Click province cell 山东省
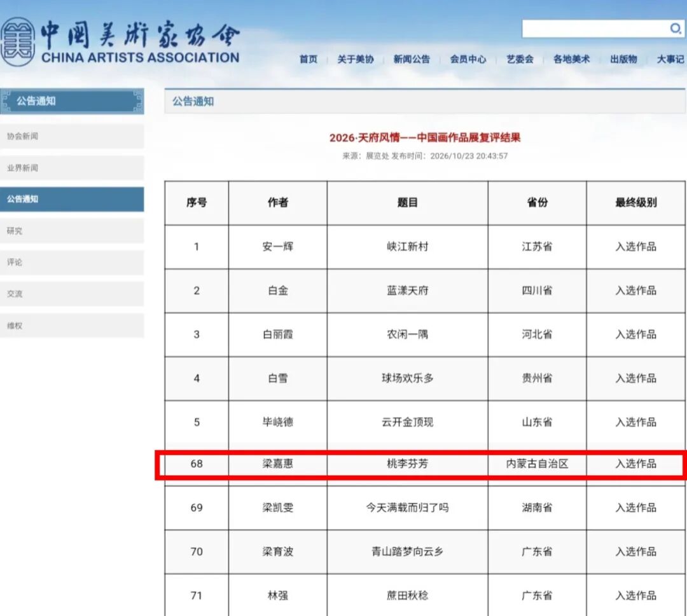The height and width of the screenshot is (616, 687). click(x=537, y=423)
